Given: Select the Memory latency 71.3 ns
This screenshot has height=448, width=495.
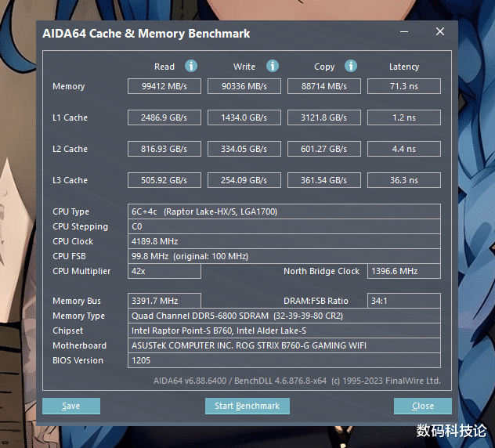Looking at the screenshot, I should [x=404, y=86].
